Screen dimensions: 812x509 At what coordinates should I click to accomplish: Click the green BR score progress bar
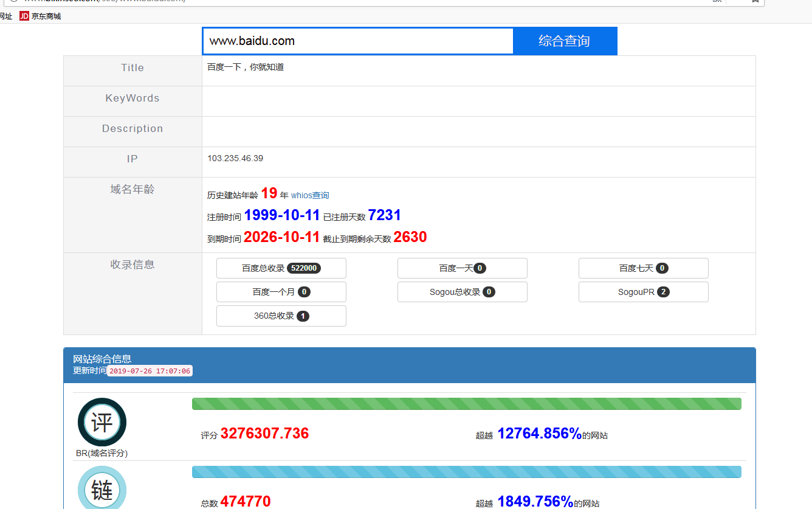pos(467,404)
